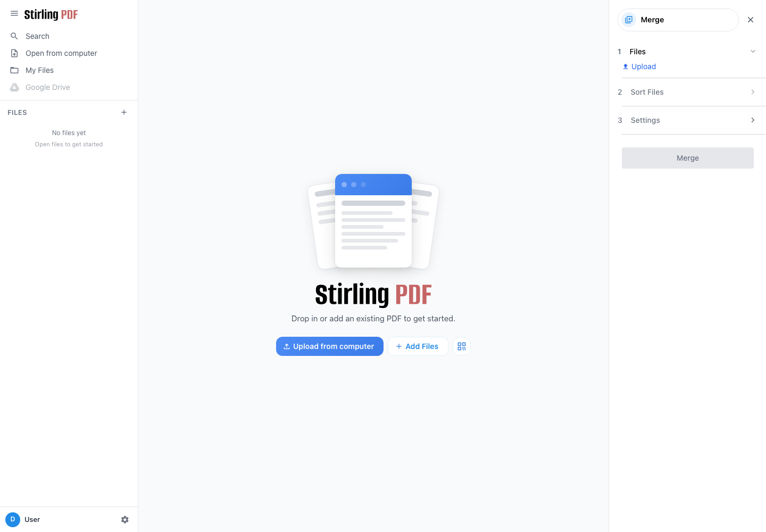766x532 pixels.
Task: Collapse the Files step chevron
Action: (x=753, y=52)
